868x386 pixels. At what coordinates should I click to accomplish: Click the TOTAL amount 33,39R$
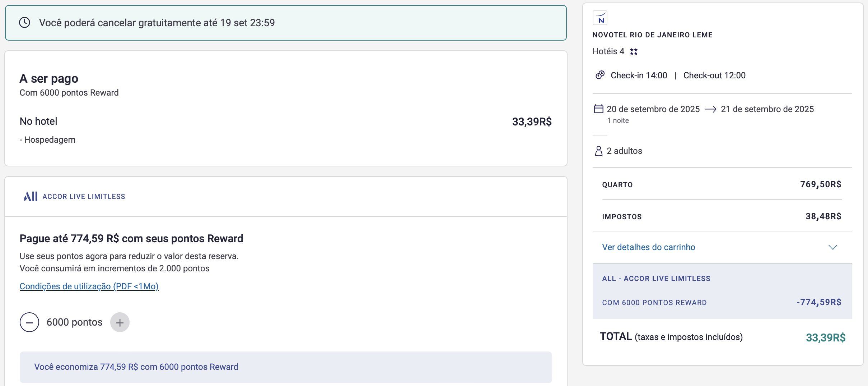[825, 338]
